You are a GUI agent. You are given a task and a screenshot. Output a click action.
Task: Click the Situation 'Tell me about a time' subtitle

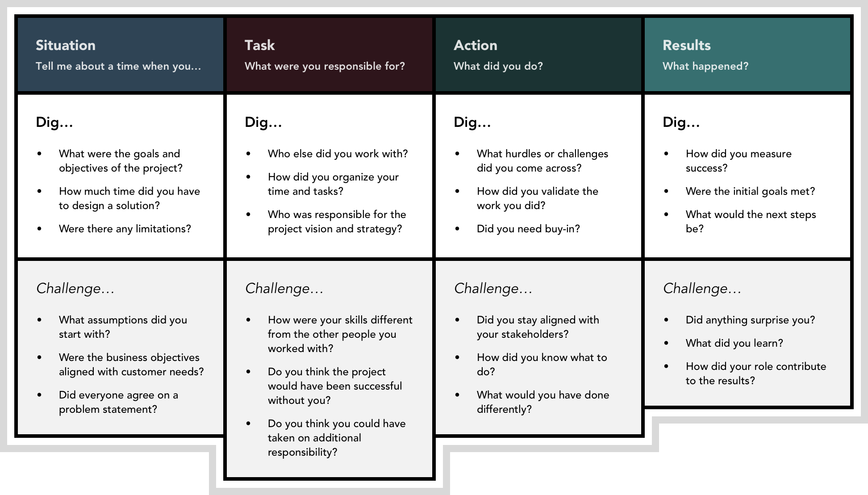click(x=113, y=66)
